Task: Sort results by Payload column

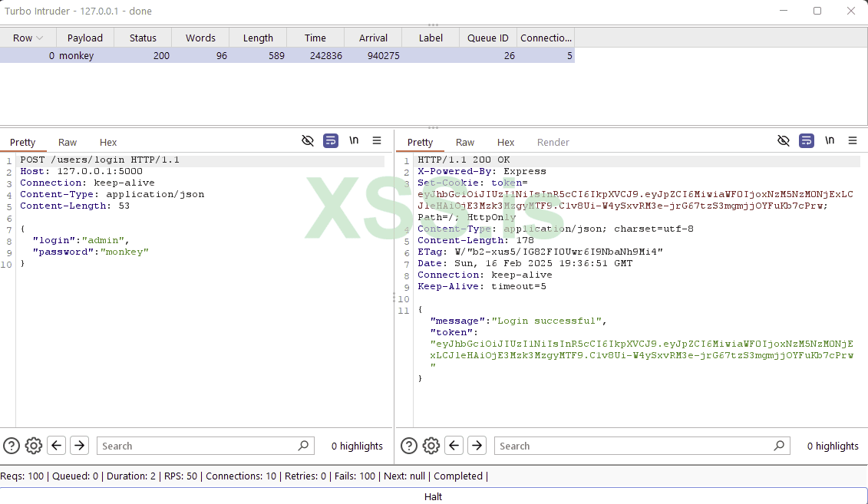Action: [x=84, y=38]
